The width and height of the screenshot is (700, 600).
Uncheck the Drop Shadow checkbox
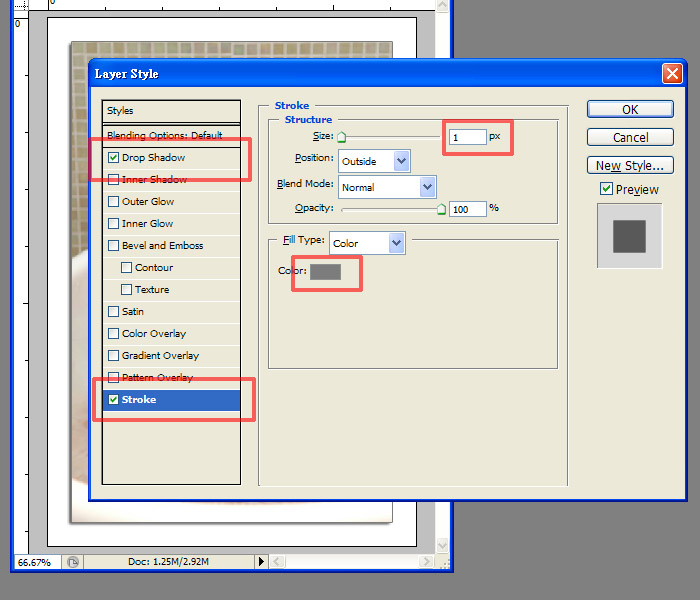(x=114, y=158)
